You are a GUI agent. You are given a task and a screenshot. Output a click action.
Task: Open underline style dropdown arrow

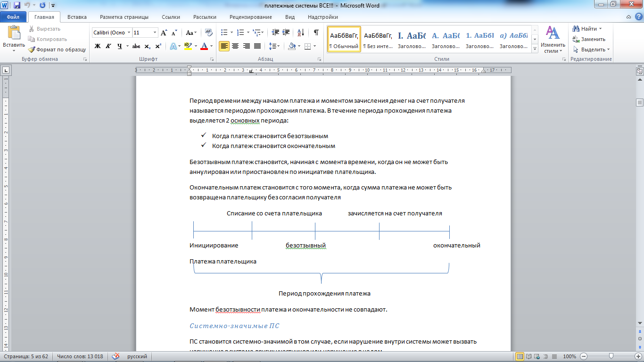(127, 46)
